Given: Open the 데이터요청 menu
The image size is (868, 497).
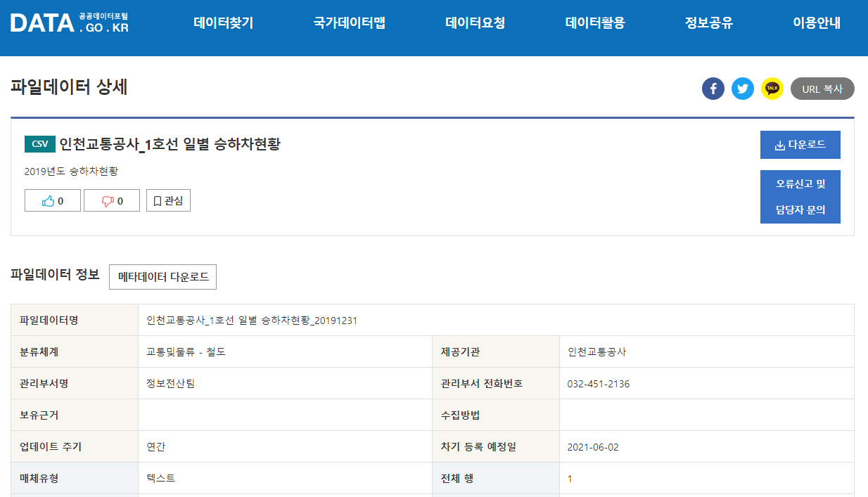Looking at the screenshot, I should pyautogui.click(x=476, y=22).
